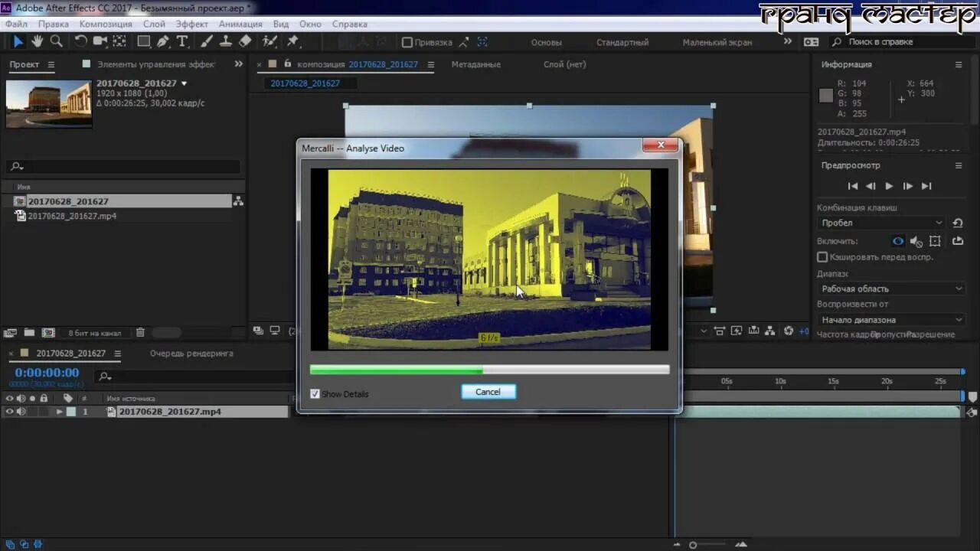
Task: Switch to Стандартный workspace
Action: 622,43
